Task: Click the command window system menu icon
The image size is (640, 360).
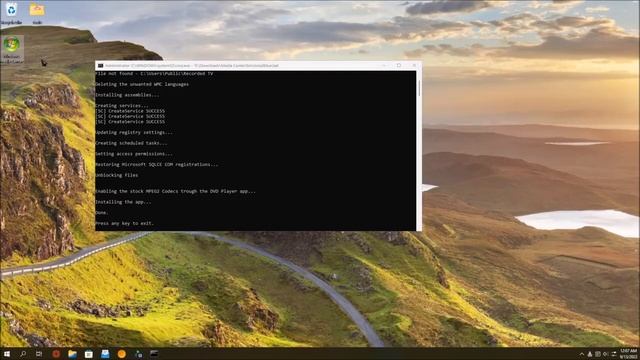Action: point(100,65)
